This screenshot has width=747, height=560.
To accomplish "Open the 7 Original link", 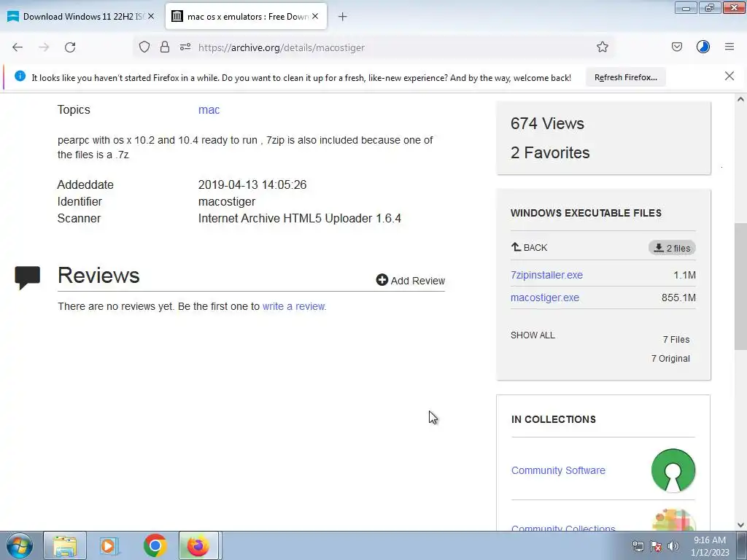I will 670,359.
